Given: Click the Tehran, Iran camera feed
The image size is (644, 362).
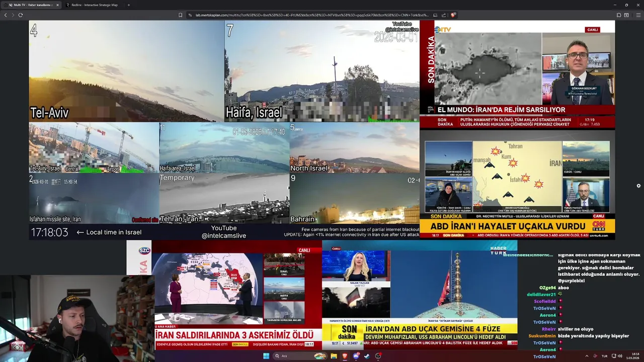Looking at the screenshot, I should click(x=224, y=199).
